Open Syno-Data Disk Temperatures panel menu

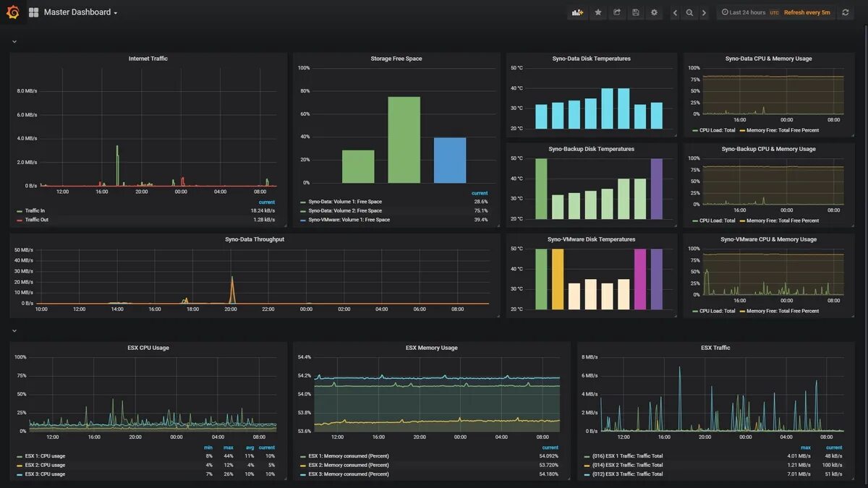point(591,59)
